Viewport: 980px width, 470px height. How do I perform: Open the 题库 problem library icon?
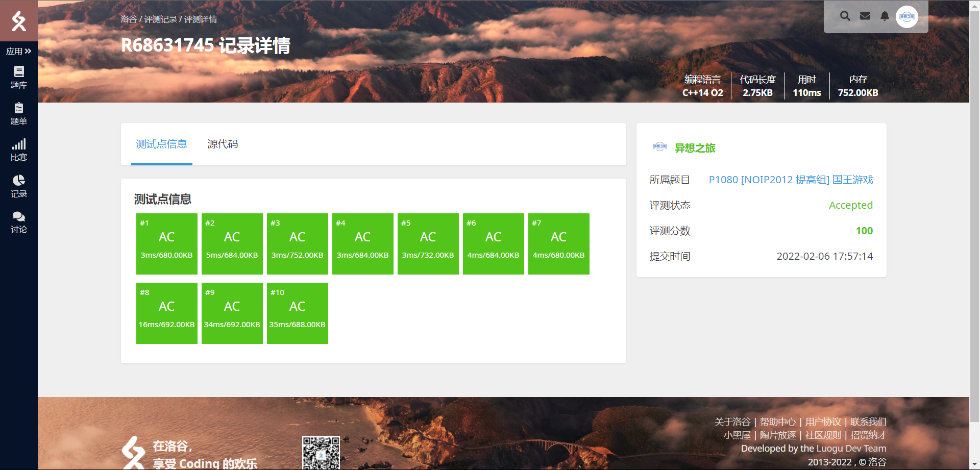coord(19,77)
